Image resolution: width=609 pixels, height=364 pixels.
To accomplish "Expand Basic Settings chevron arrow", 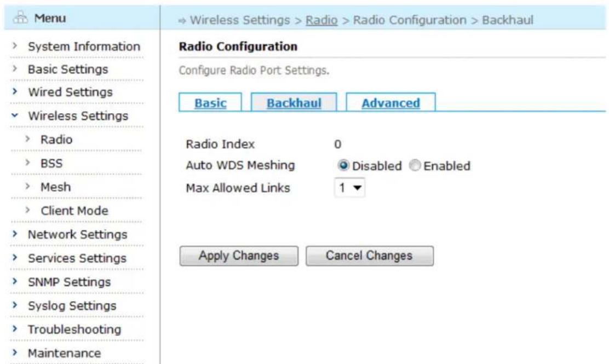I will (x=15, y=68).
